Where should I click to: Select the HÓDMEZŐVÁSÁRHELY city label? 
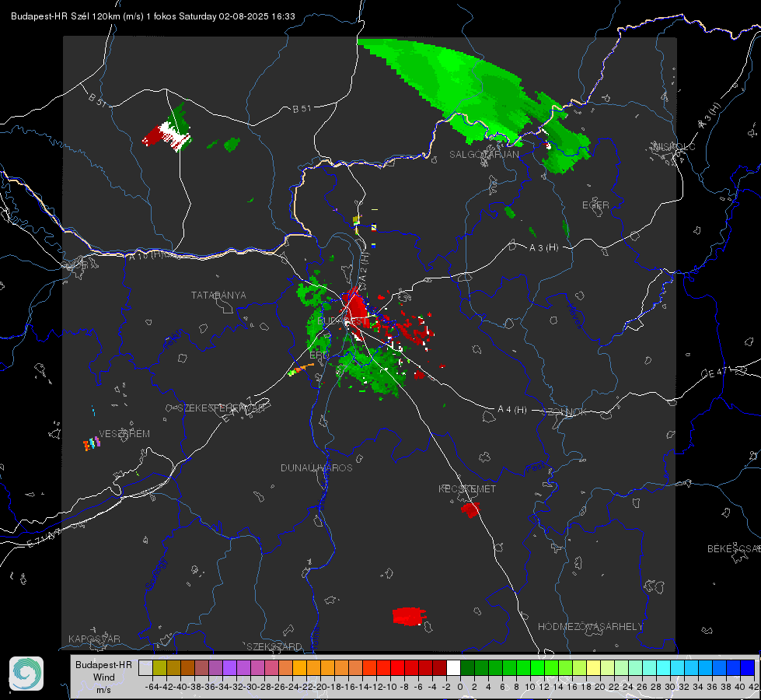point(590,627)
